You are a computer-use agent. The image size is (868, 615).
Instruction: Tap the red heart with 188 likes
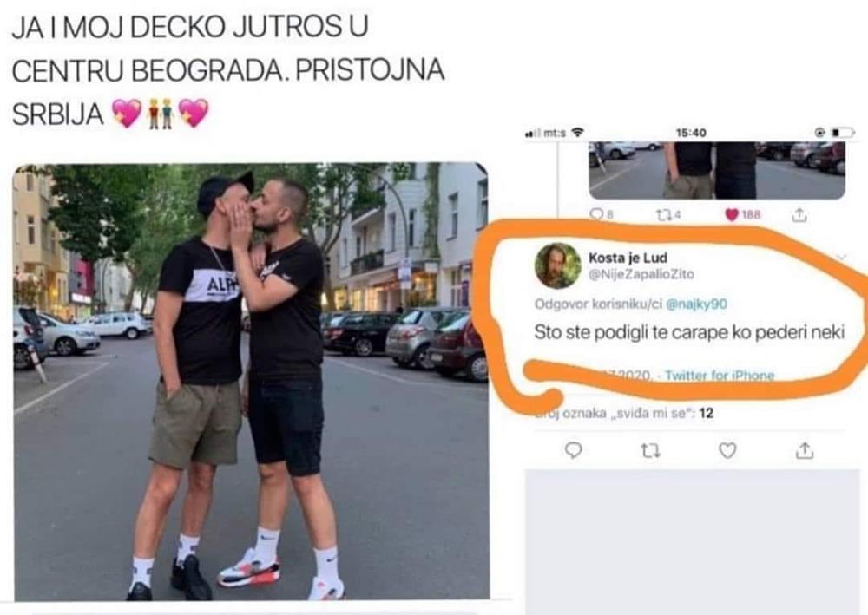743,214
